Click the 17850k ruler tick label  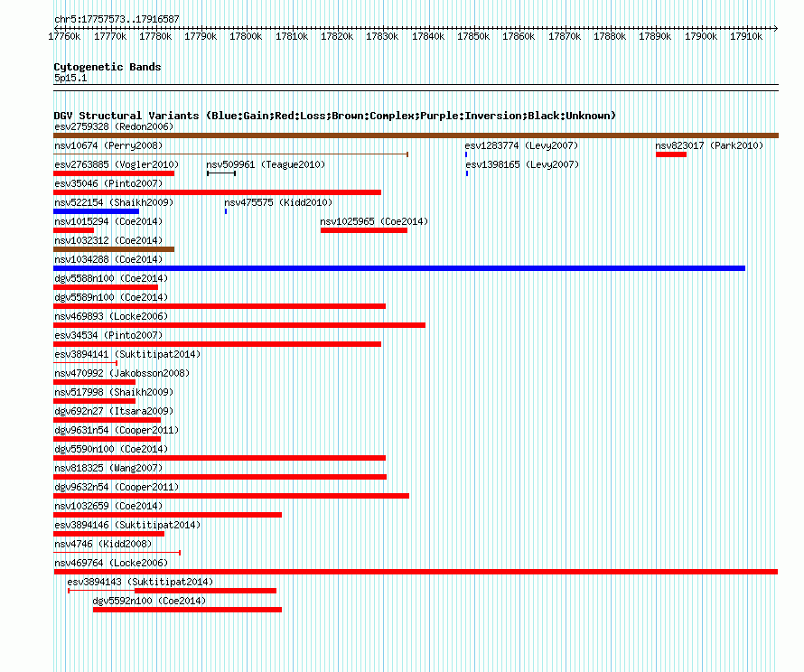473,36
